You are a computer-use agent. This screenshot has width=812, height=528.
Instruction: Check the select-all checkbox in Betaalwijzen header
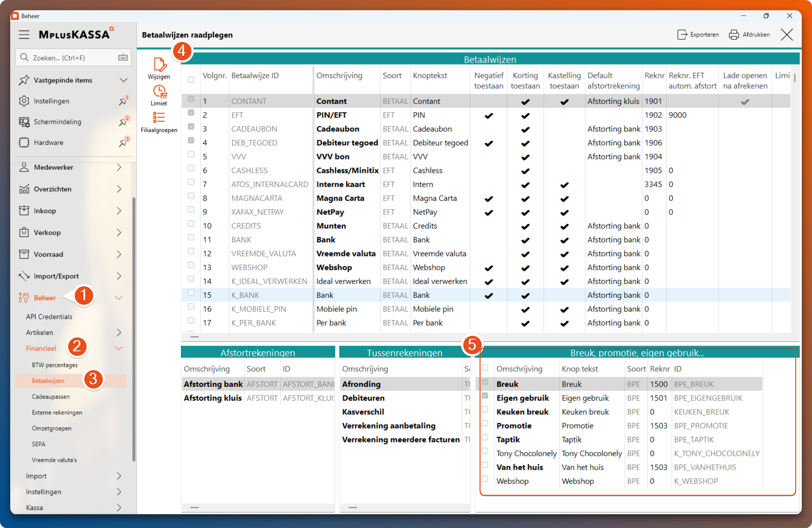[191, 79]
